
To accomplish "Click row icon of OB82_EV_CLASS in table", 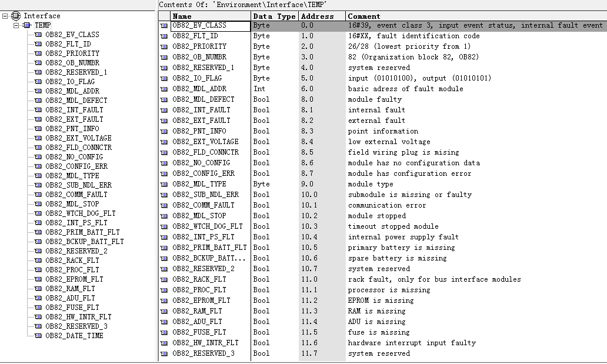I will coord(164,25).
